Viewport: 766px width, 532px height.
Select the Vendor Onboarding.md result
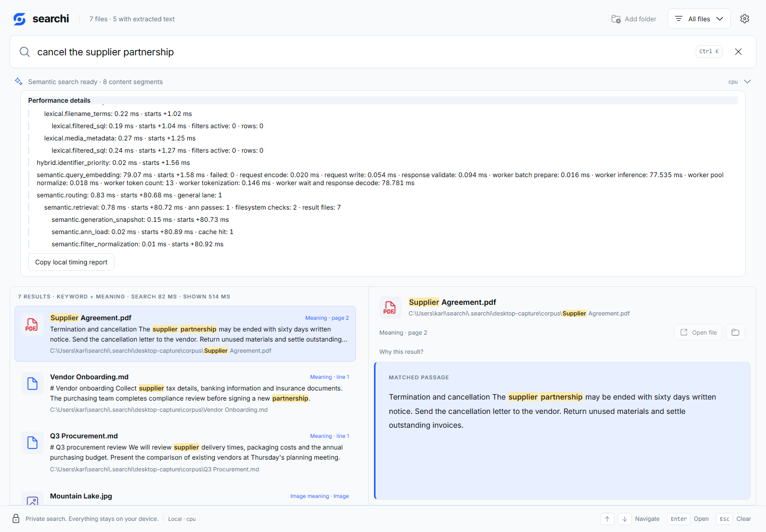point(185,393)
